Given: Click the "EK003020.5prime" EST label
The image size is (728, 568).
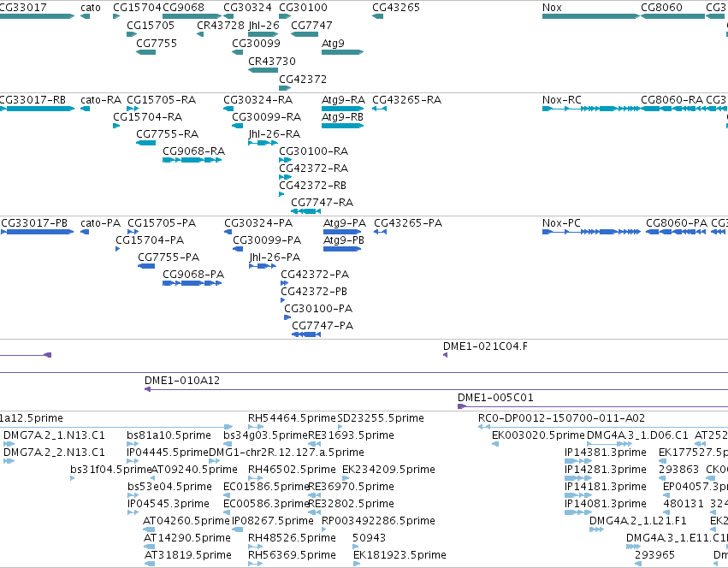Looking at the screenshot, I should click(538, 435).
